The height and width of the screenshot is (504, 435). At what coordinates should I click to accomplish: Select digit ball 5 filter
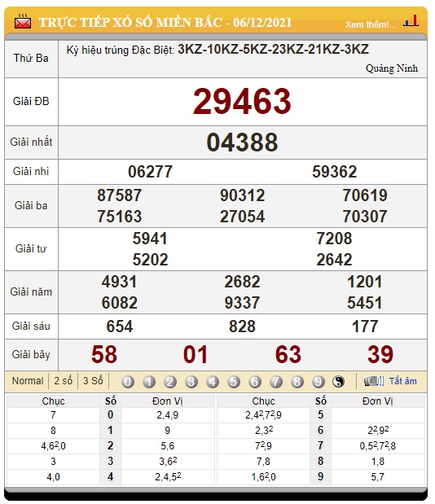pos(234,382)
